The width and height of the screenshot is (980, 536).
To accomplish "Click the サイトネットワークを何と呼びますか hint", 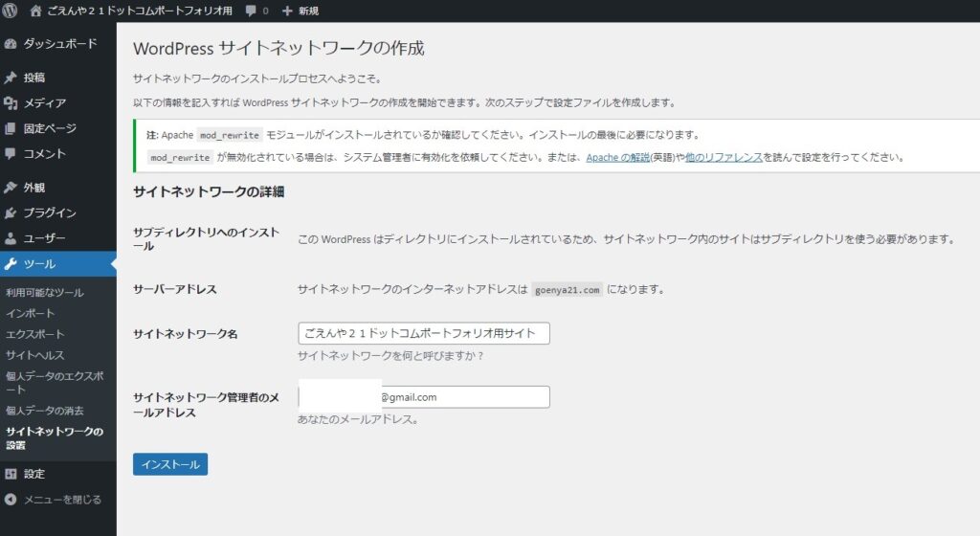I will coord(390,355).
